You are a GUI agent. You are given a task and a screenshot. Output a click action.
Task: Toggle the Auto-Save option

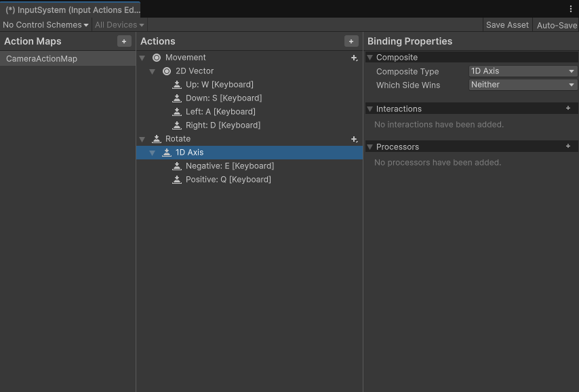[557, 25]
